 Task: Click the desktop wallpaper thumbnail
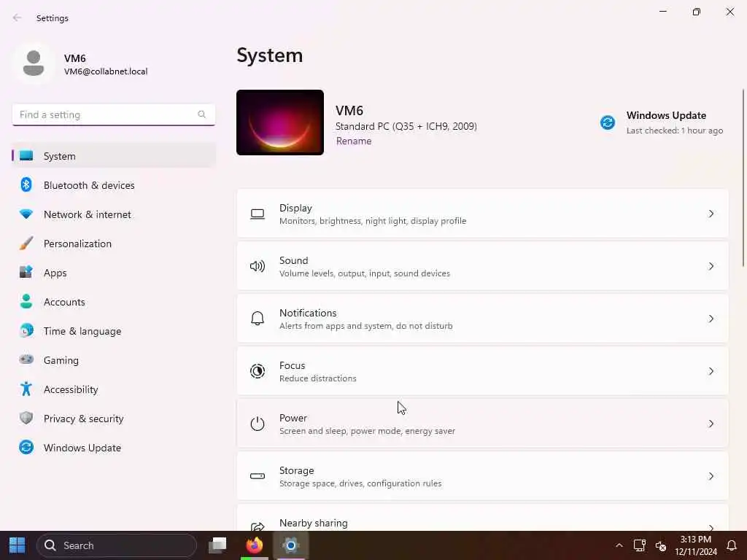280,122
